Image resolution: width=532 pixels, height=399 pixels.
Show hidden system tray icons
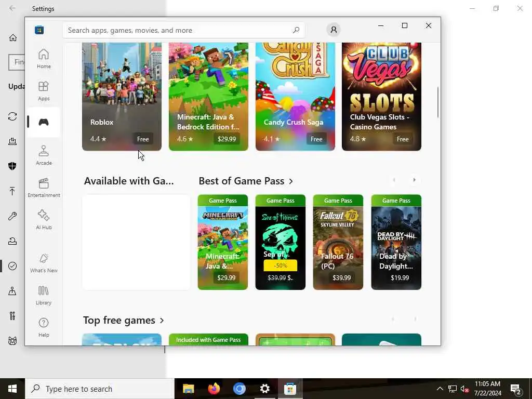coord(440,389)
